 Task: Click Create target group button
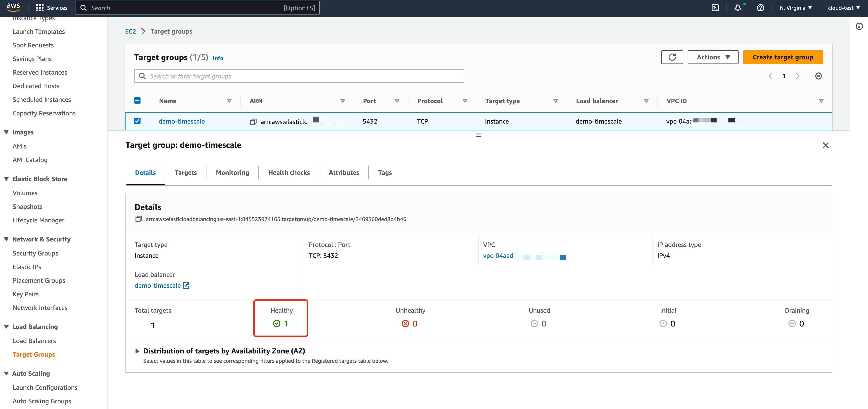(x=783, y=57)
